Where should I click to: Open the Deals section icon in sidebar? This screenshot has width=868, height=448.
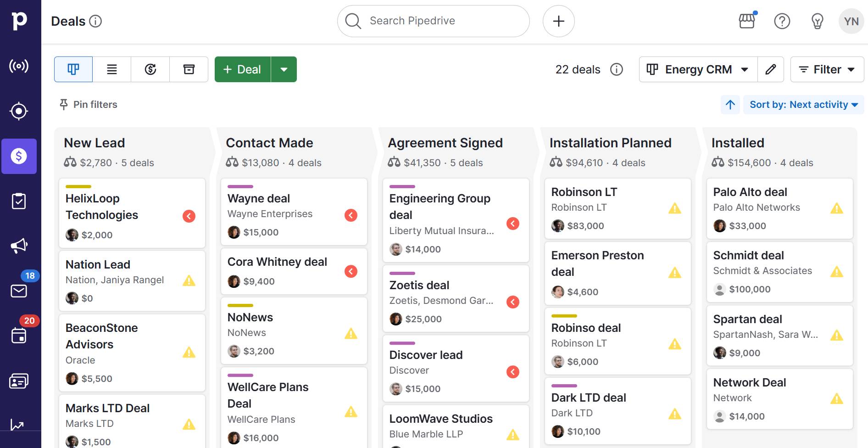click(x=19, y=157)
